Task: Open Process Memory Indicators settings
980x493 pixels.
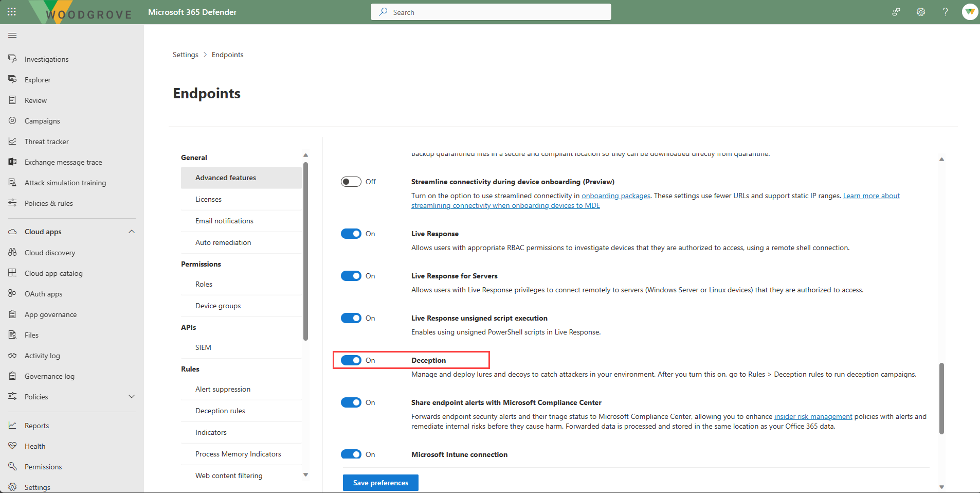Action: click(x=241, y=454)
